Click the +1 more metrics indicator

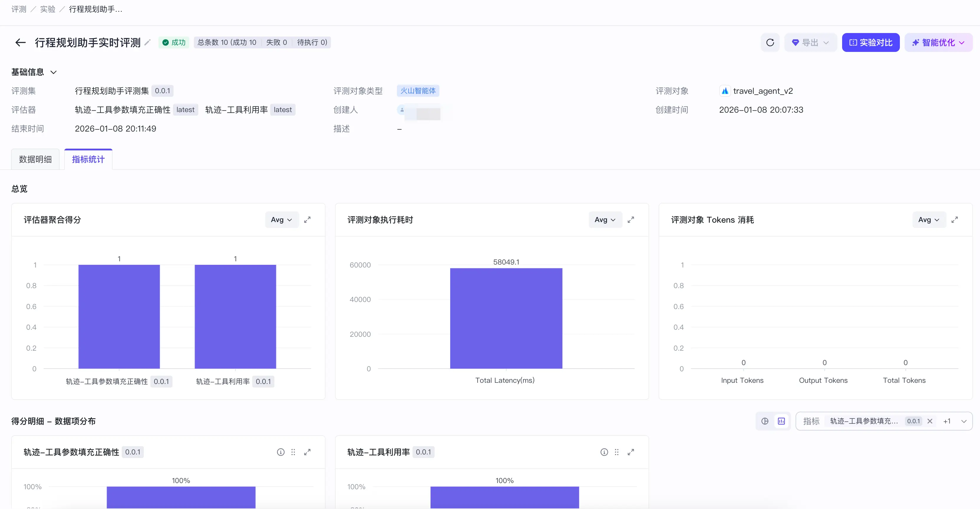pyautogui.click(x=947, y=421)
